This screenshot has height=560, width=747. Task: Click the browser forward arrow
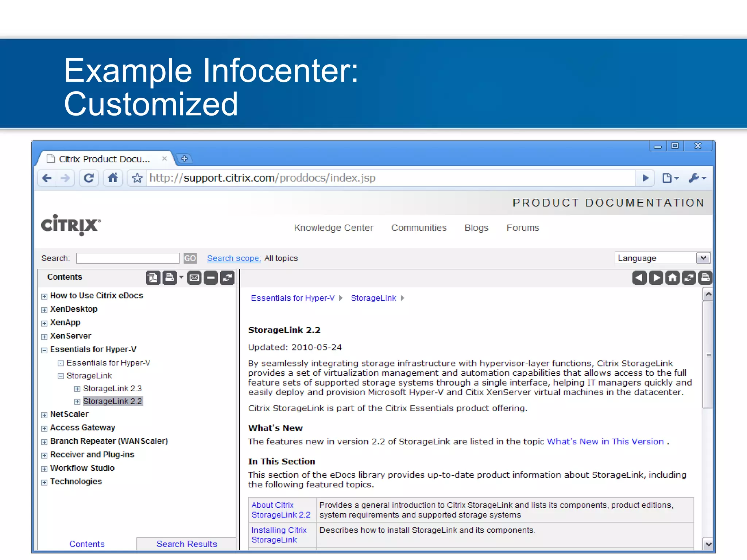pos(65,178)
